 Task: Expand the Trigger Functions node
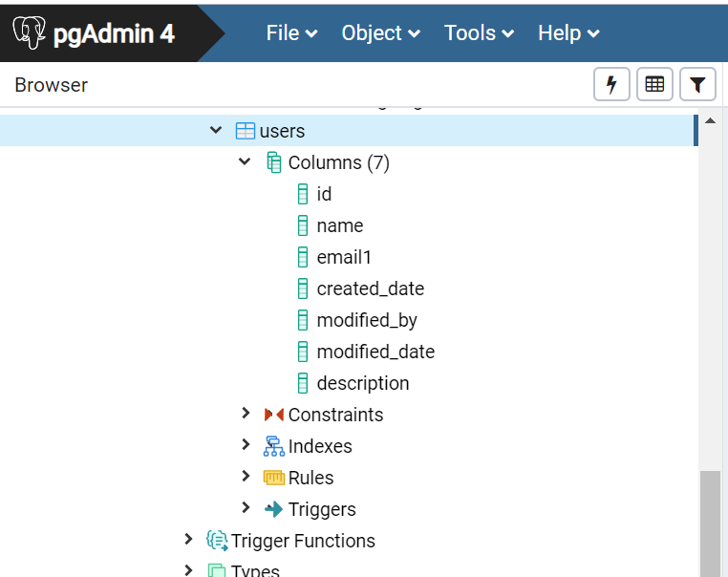(188, 540)
